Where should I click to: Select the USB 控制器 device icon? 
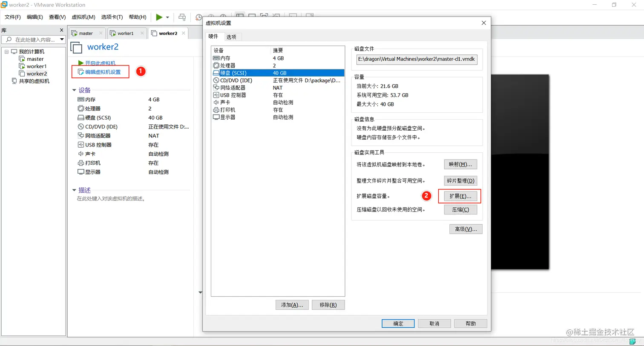217,95
